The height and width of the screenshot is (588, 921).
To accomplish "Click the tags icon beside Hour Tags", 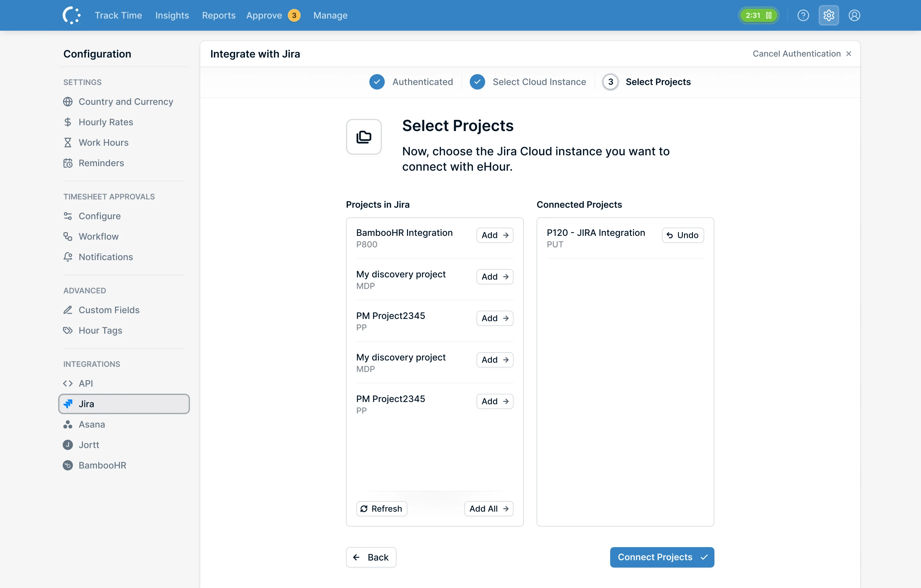I will coord(68,330).
